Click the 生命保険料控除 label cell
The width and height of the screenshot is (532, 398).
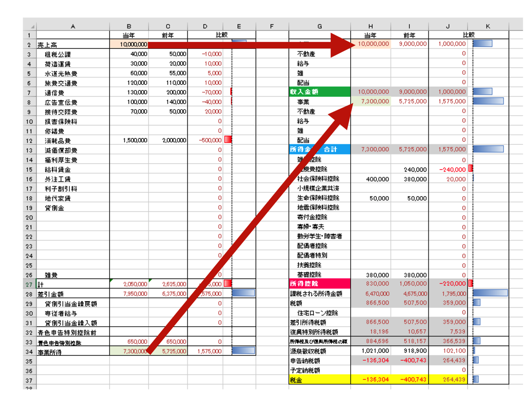click(x=320, y=198)
